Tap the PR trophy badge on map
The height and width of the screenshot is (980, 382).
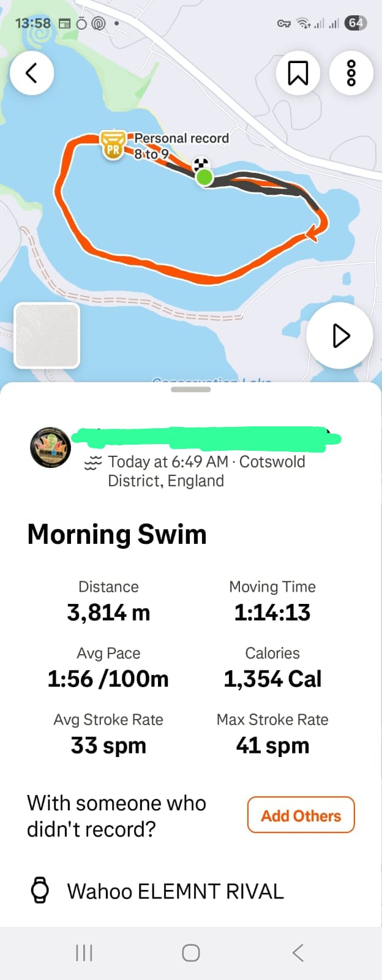pos(113,145)
